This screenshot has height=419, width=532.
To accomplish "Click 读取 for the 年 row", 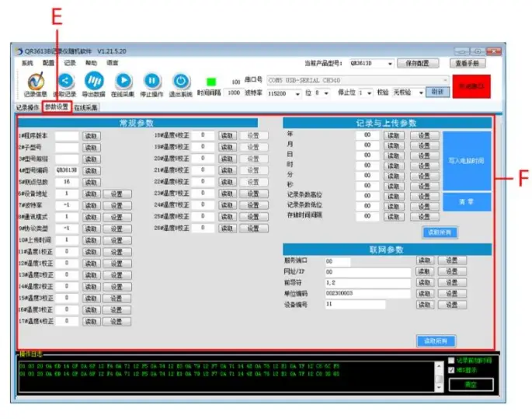I will tap(394, 135).
